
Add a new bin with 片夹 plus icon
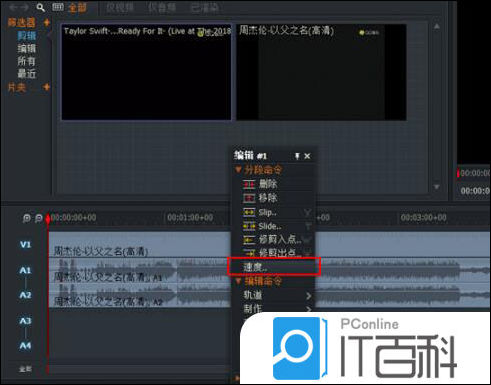tap(47, 87)
